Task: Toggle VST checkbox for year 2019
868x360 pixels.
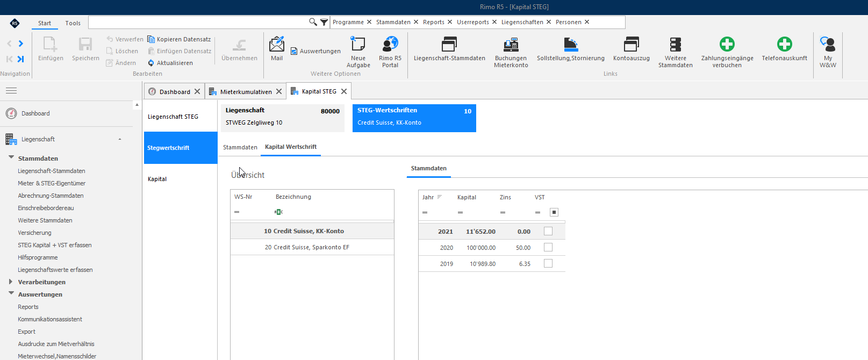Action: pyautogui.click(x=548, y=263)
